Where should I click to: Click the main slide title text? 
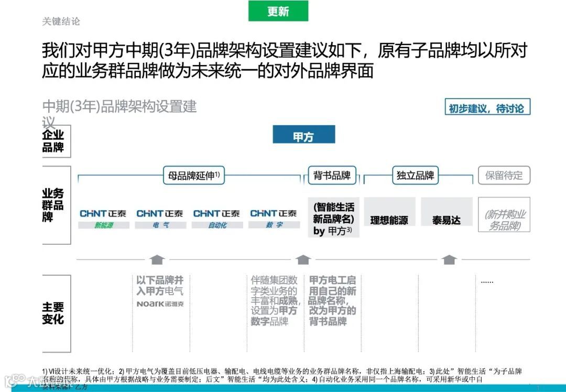pos(285,60)
